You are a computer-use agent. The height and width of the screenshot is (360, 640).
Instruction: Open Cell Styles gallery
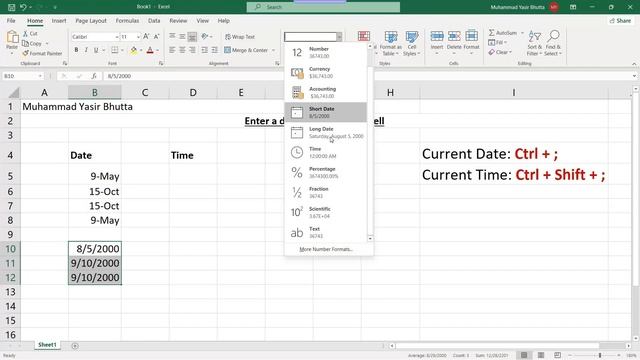tap(411, 43)
